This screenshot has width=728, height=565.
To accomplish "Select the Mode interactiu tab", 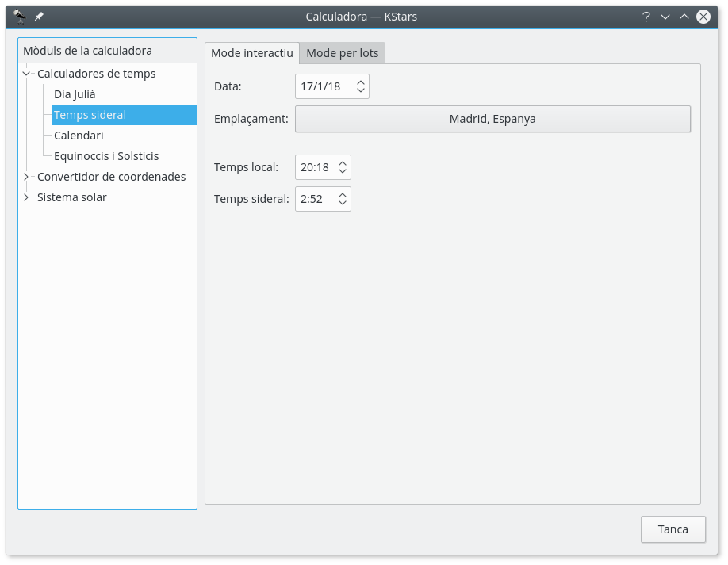I will pos(251,53).
